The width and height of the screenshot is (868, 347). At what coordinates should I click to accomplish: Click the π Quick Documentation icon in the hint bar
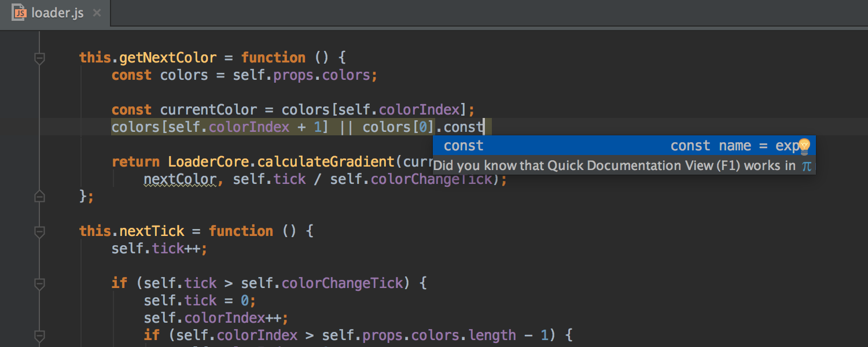[807, 166]
